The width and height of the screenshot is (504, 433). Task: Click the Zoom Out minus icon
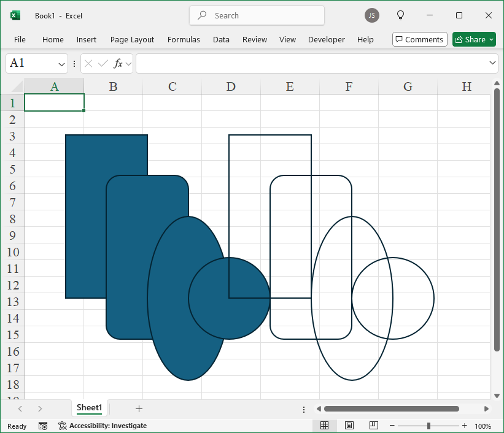392,425
